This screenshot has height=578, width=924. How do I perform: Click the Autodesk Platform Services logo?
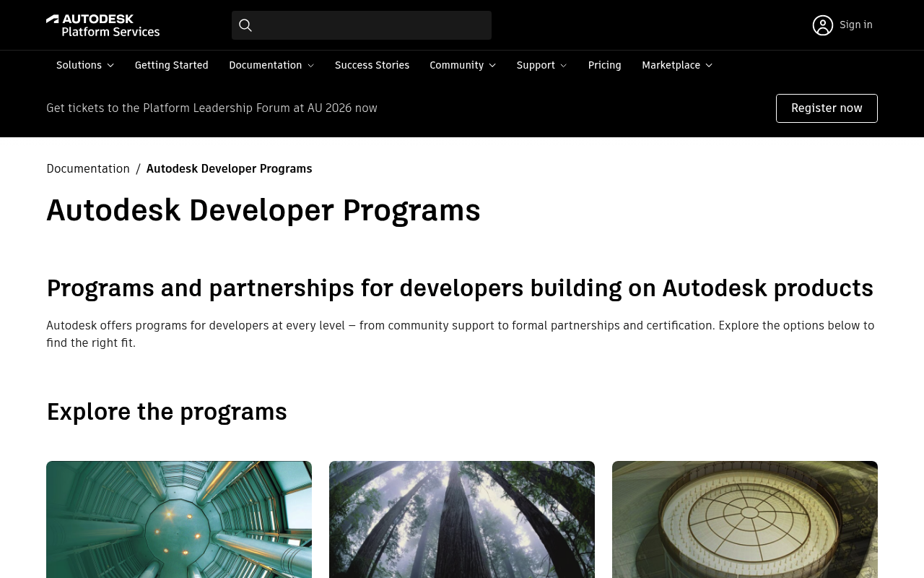[x=103, y=25]
